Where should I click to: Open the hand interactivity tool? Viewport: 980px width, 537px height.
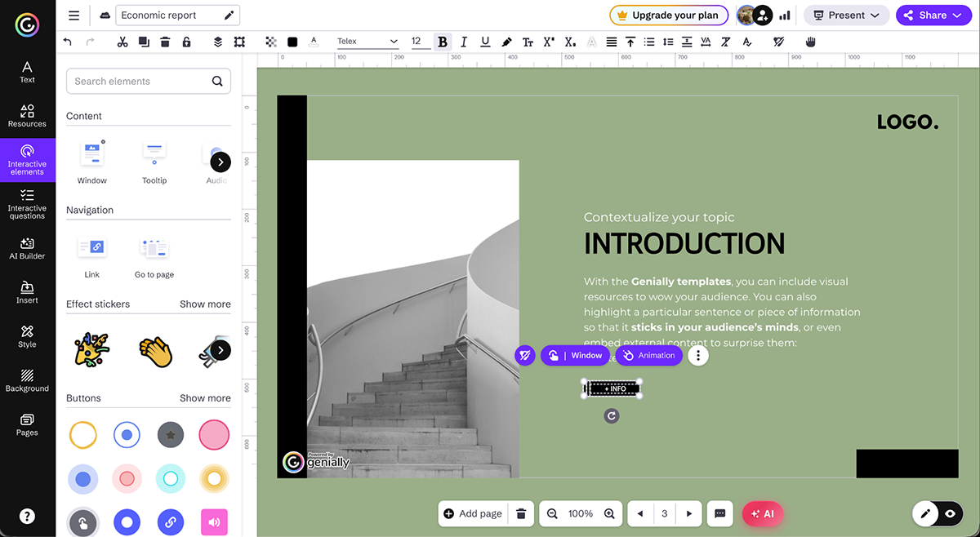click(x=811, y=42)
